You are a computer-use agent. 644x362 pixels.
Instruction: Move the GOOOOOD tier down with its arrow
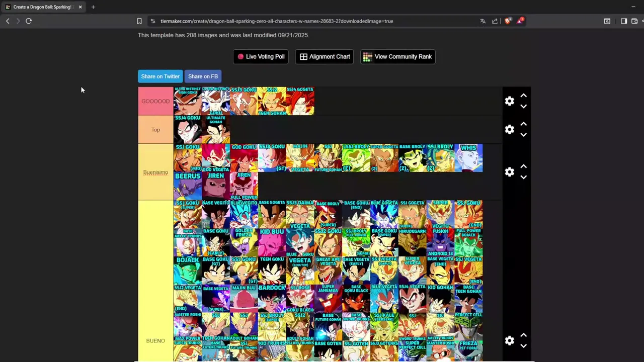coord(523,107)
